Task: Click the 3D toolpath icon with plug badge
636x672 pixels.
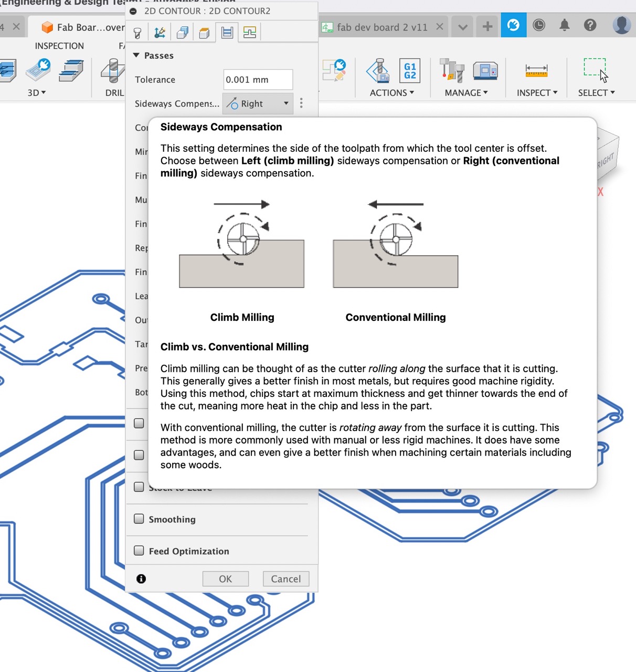Action: (x=38, y=70)
